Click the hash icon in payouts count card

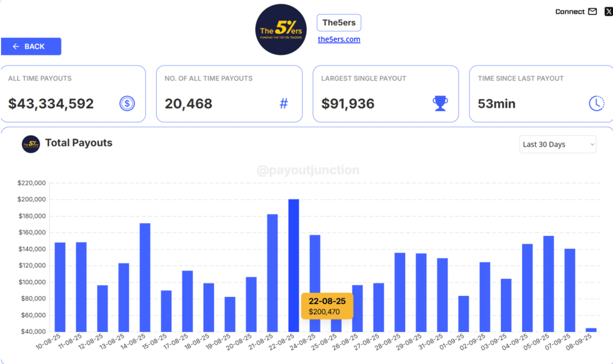pyautogui.click(x=284, y=104)
